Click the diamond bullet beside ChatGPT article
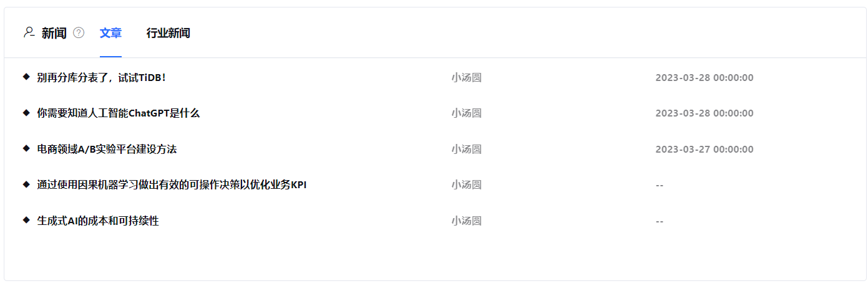The width and height of the screenshot is (868, 286). [x=26, y=112]
